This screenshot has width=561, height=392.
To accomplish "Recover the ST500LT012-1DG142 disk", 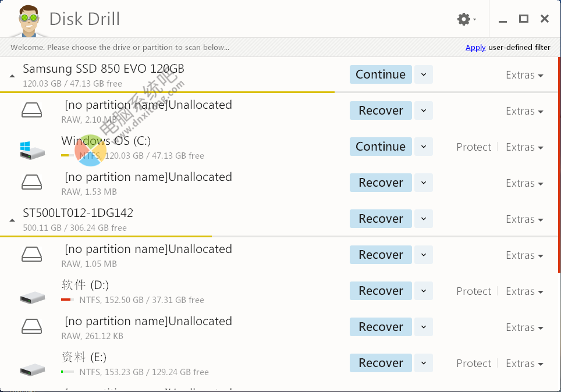I will click(381, 219).
